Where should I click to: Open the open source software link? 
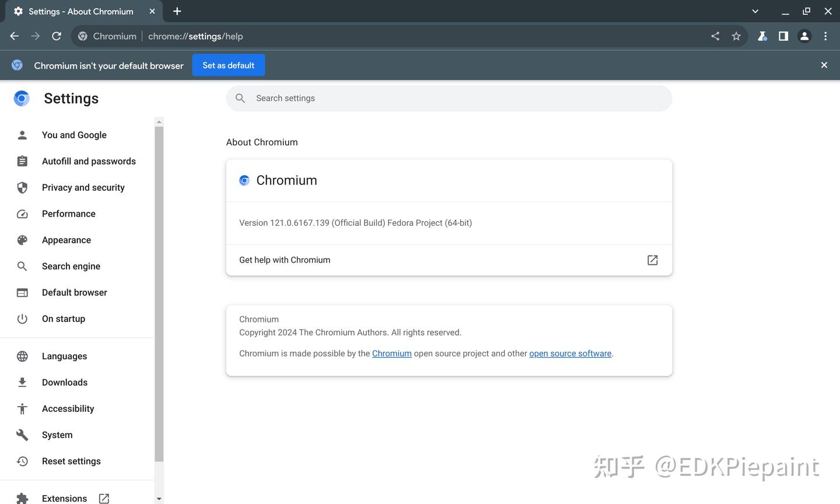pyautogui.click(x=570, y=353)
